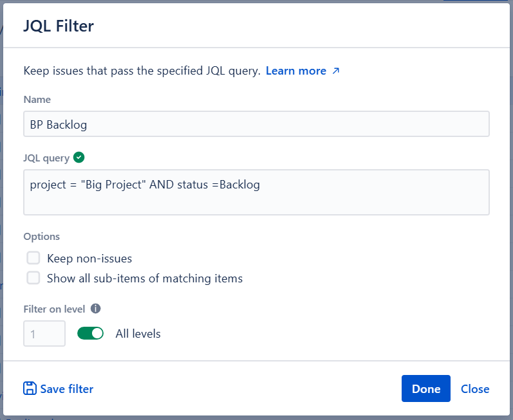Click the Name field containing BP Backlog
This screenshot has width=513, height=420.
256,124
